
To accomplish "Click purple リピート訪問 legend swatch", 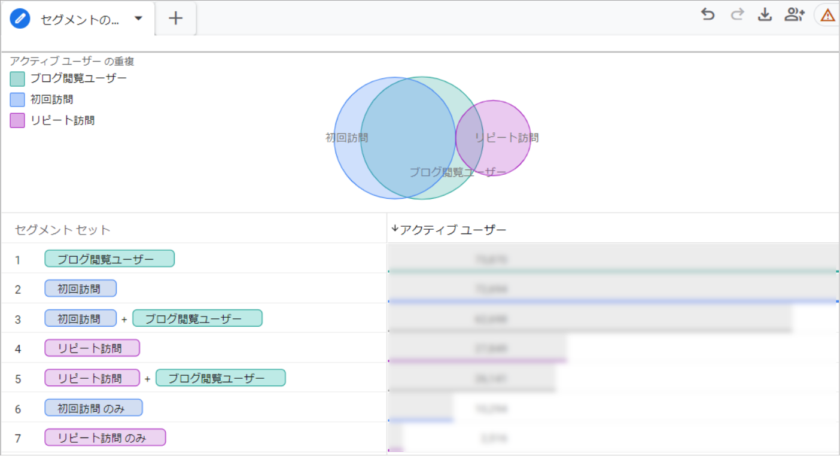I will 17,120.
